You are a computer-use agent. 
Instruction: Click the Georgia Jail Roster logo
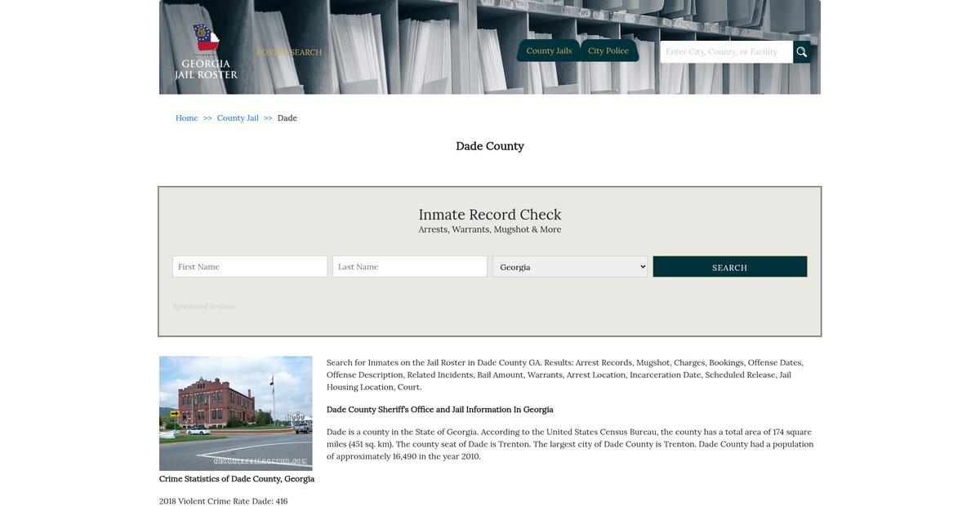point(206,51)
